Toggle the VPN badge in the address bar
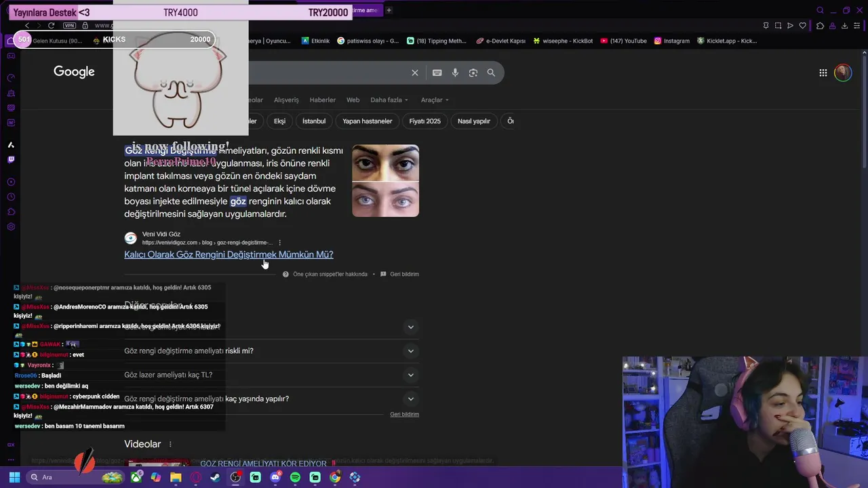The width and height of the screenshot is (868, 488). 69,25
